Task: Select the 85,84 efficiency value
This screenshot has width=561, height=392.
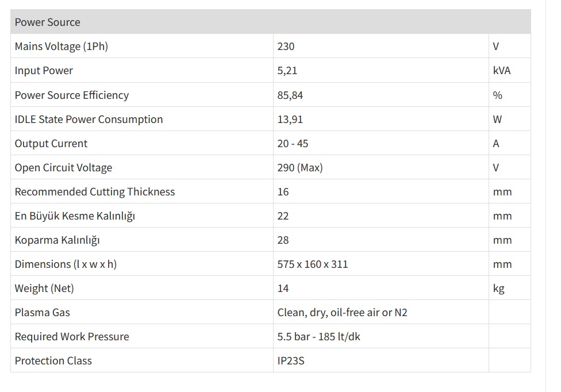Action: (290, 95)
